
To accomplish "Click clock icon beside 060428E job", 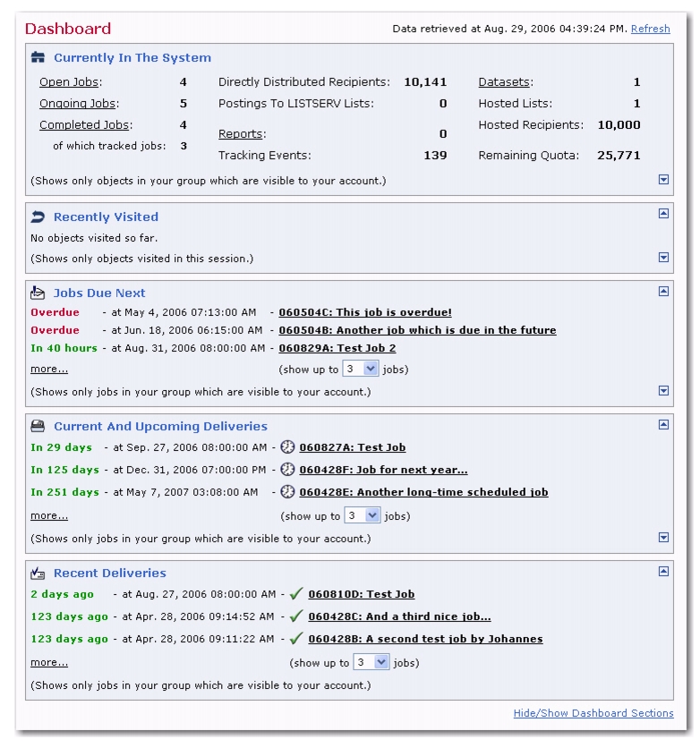I will 287,492.
